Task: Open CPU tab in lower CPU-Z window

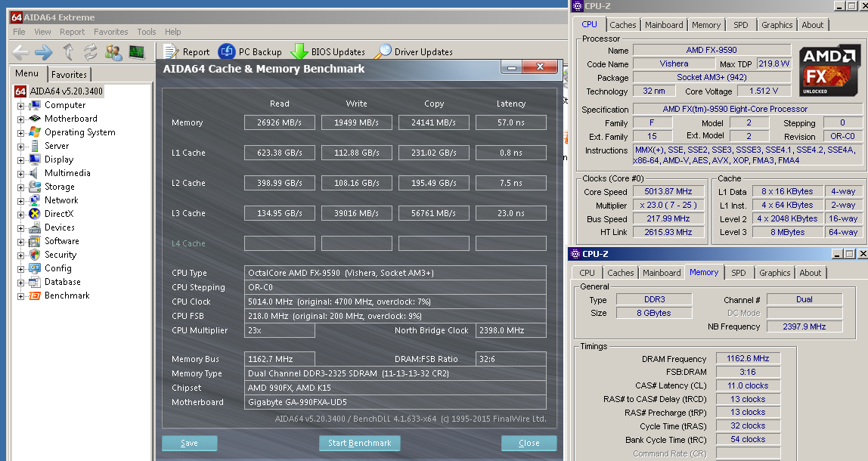Action: (x=587, y=273)
